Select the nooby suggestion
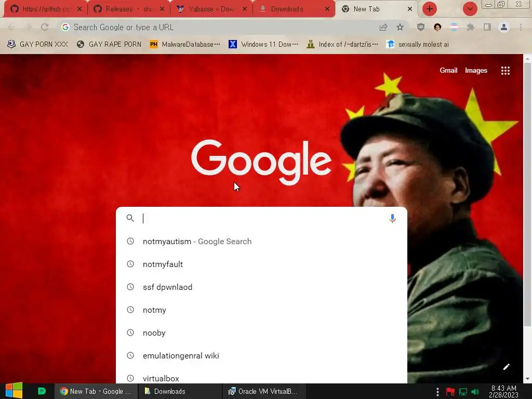532x399 pixels. click(261, 333)
